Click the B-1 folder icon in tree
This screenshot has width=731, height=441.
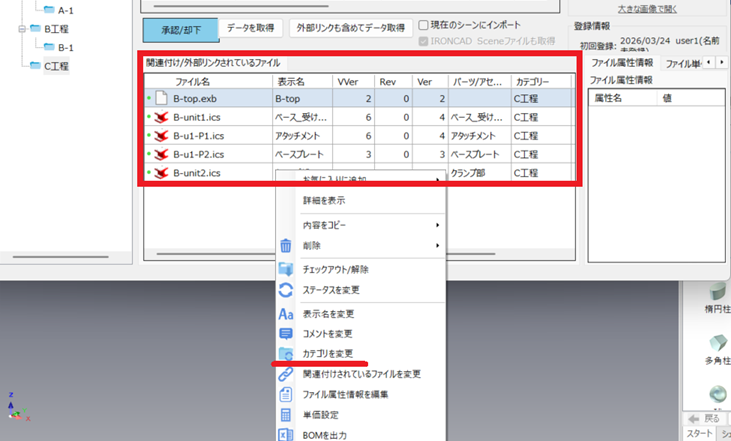click(49, 47)
